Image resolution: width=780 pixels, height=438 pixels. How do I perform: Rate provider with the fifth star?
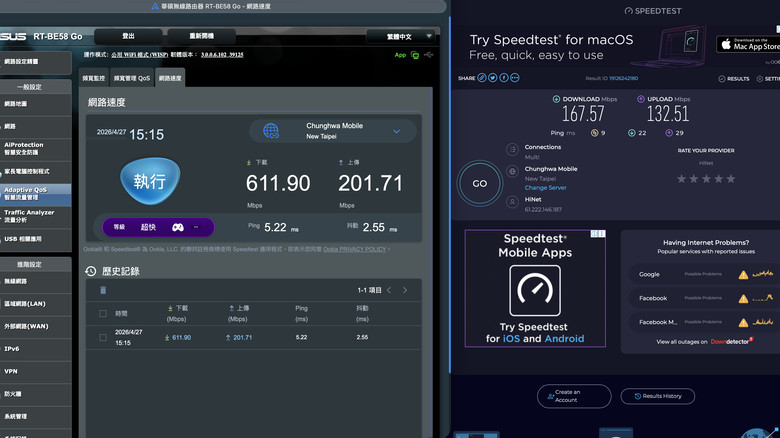pos(730,179)
